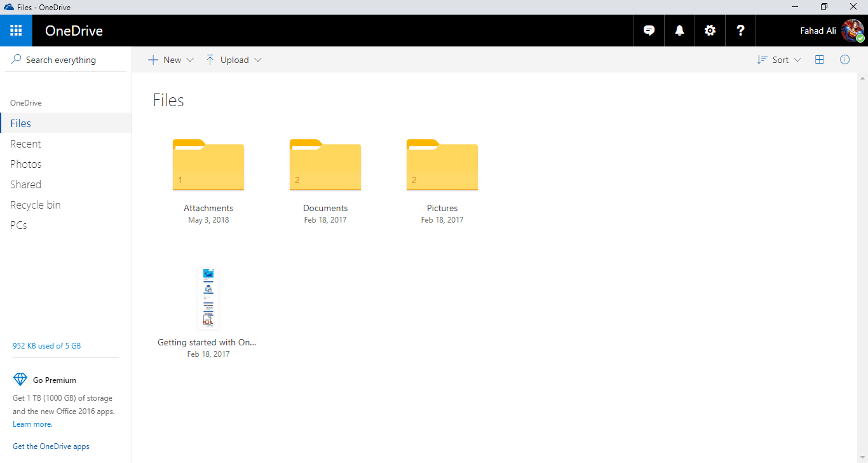Click the search magnifier icon
This screenshot has width=868, height=463.
(x=16, y=59)
